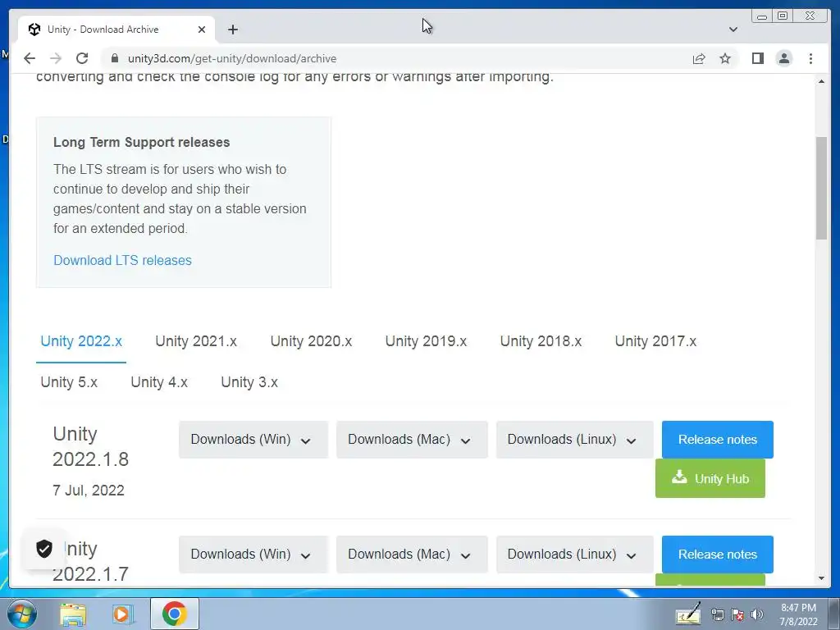This screenshot has height=630, width=840.
Task: Switch to the Unity 5.x tab
Action: [x=69, y=382]
